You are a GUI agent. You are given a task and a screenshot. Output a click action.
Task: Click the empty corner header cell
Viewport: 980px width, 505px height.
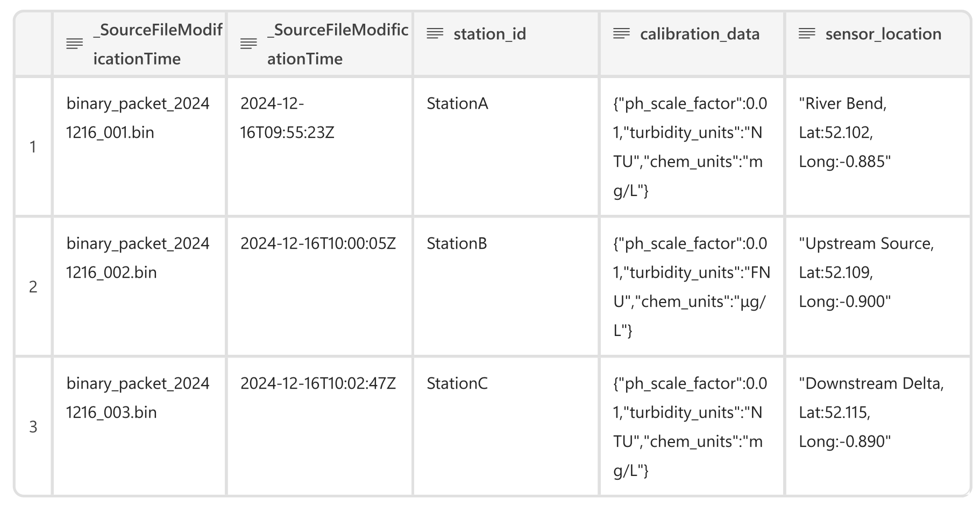(33, 43)
